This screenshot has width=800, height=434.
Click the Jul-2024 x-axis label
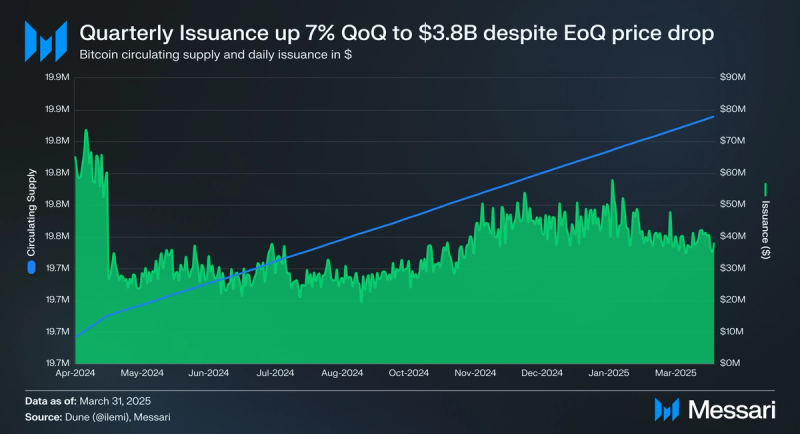pyautogui.click(x=275, y=373)
